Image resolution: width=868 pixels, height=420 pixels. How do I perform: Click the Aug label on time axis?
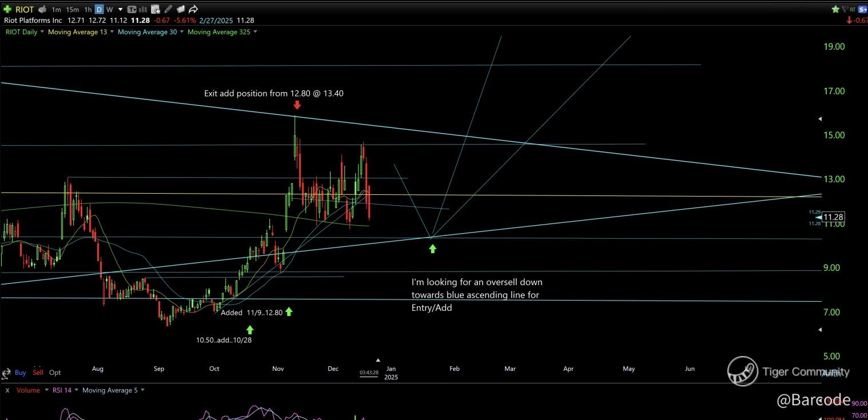(98, 369)
